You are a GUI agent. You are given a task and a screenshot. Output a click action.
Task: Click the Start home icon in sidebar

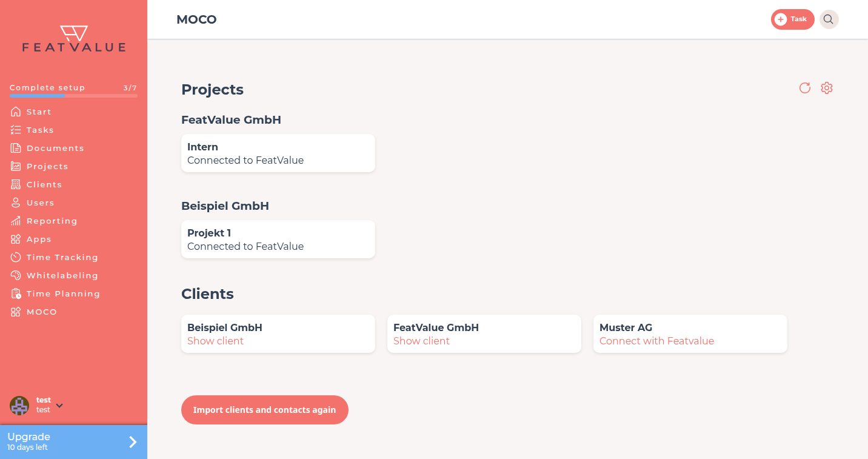pos(16,112)
